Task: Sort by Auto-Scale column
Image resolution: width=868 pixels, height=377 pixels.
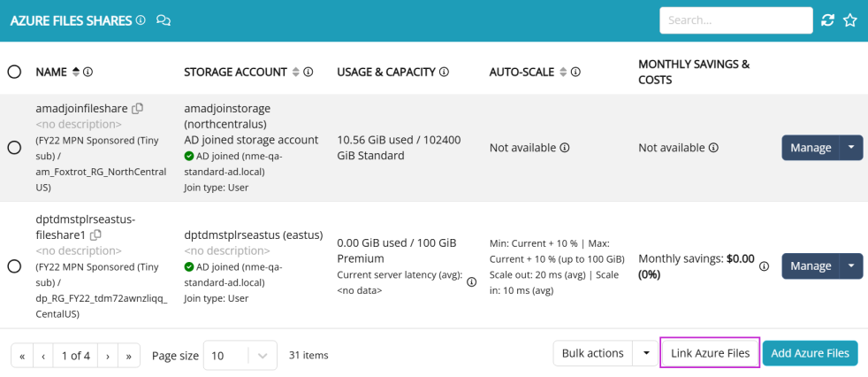Action: coord(563,72)
